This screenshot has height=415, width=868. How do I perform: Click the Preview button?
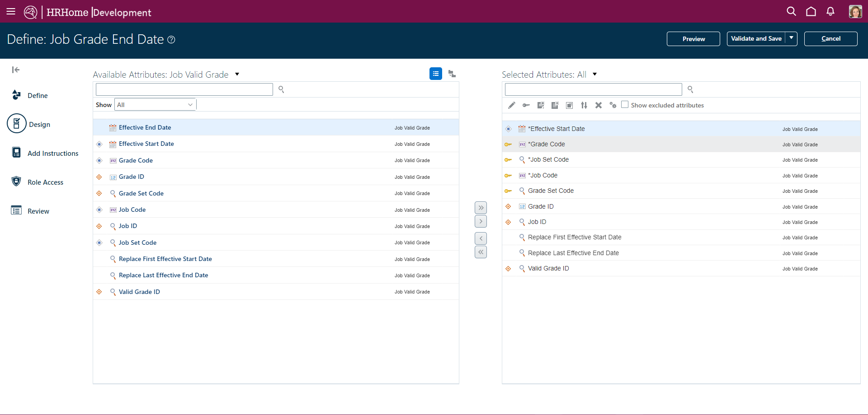point(693,39)
